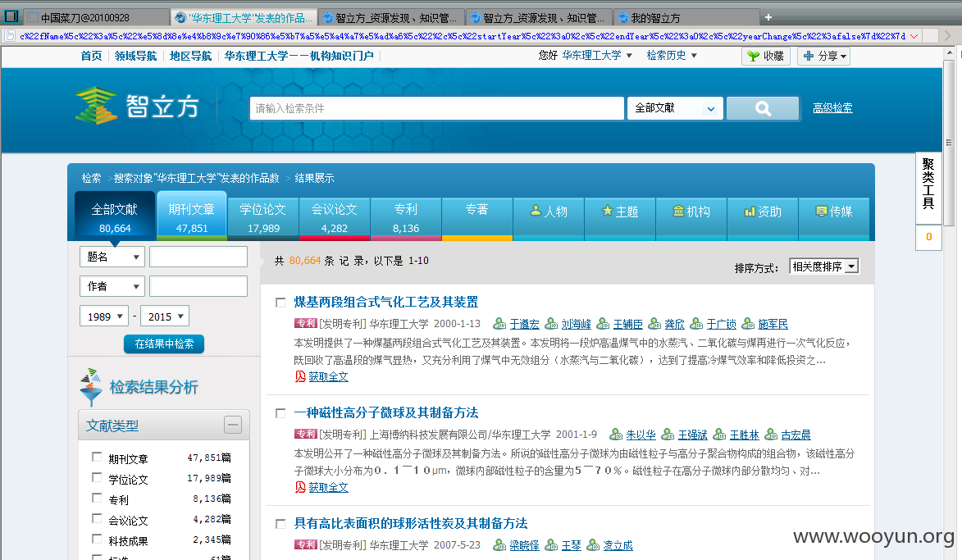Go to 首页 in top navigation
The image size is (962, 560).
click(x=91, y=56)
